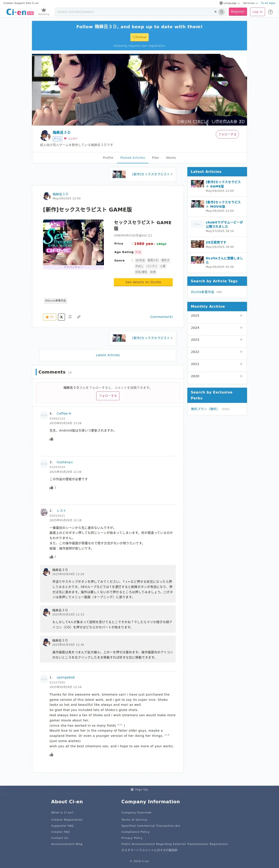Open the What is Ci-en? footer link

(x=62, y=812)
